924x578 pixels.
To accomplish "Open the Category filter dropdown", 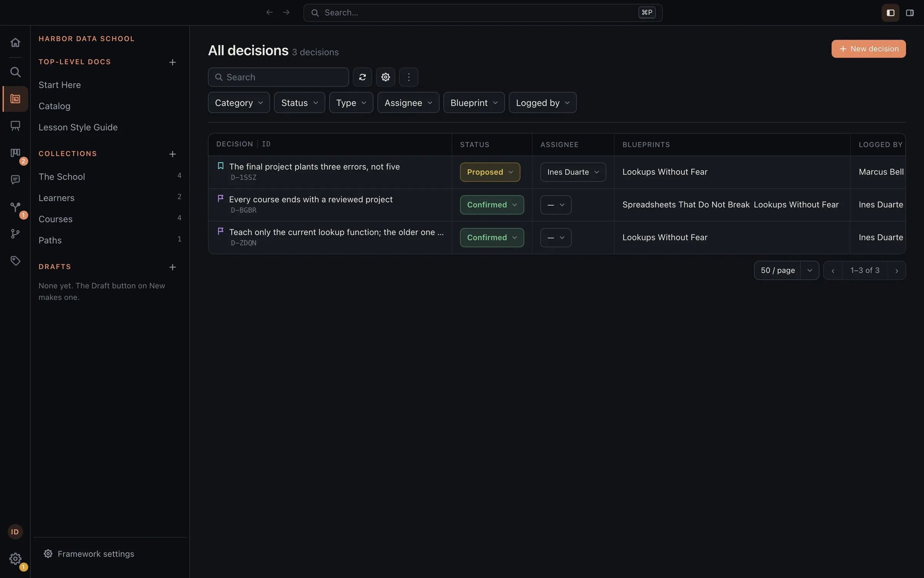I will click(x=239, y=102).
